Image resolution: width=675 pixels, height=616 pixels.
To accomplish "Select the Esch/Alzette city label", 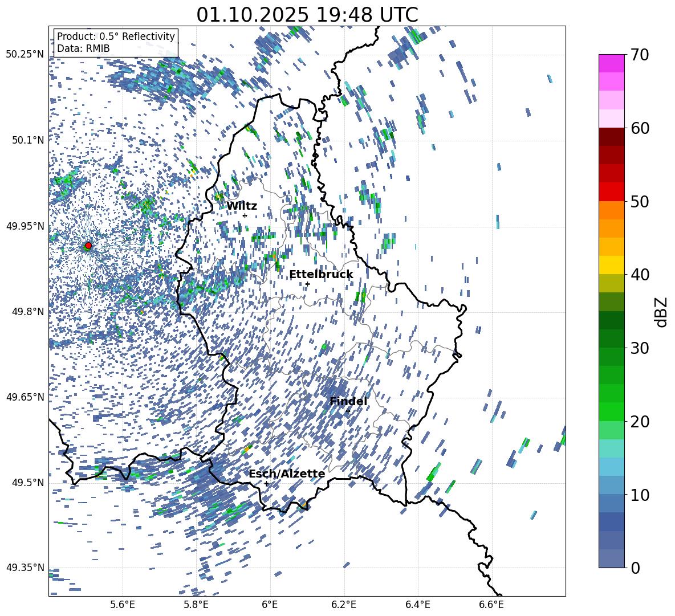I will [x=287, y=474].
